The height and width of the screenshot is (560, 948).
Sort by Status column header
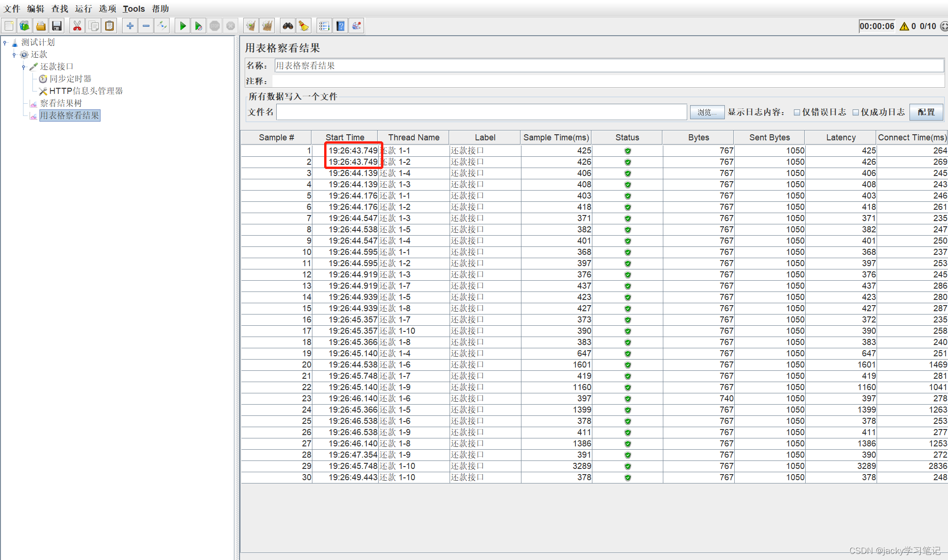click(x=627, y=138)
